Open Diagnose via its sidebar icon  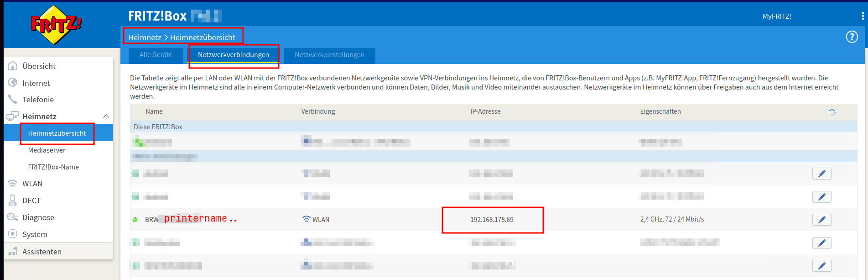13,217
